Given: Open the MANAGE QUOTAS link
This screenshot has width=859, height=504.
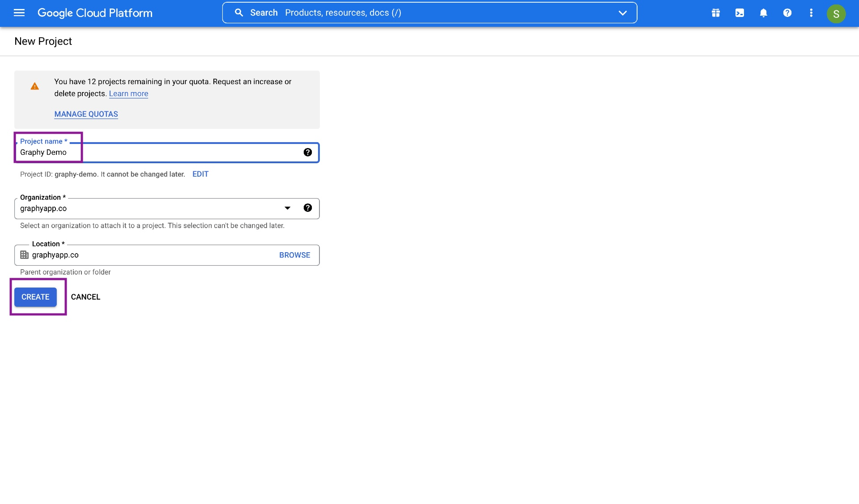Looking at the screenshot, I should point(86,114).
